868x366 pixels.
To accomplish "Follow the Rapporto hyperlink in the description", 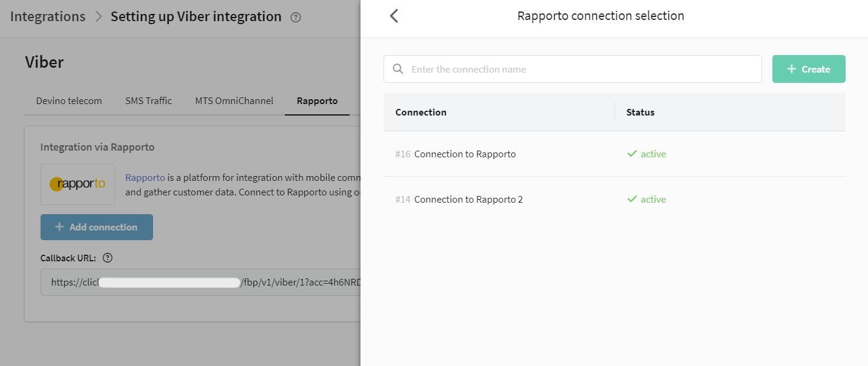I will pyautogui.click(x=145, y=177).
